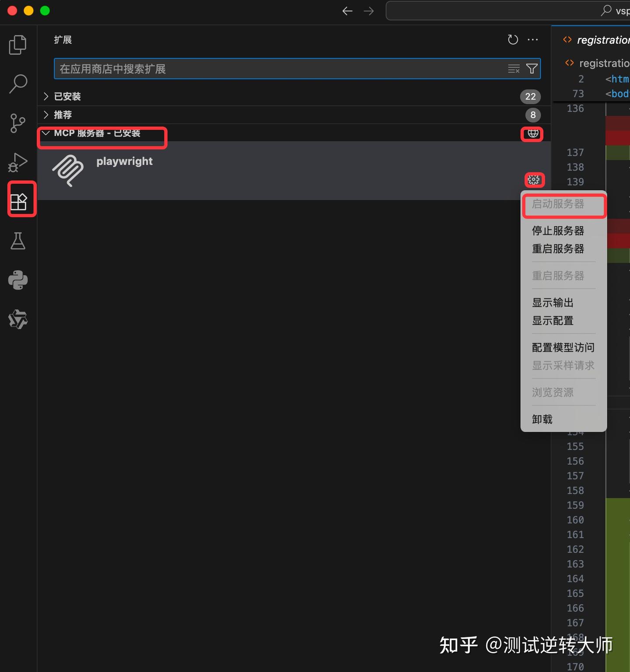This screenshot has width=630, height=672.
Task: Select 停止服务器 from the context menu
Action: pyautogui.click(x=558, y=231)
